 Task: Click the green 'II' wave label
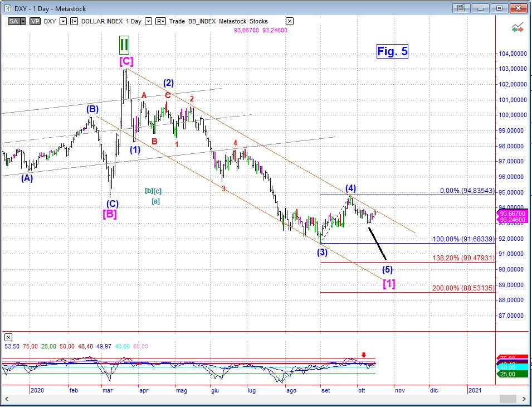pyautogui.click(x=124, y=45)
